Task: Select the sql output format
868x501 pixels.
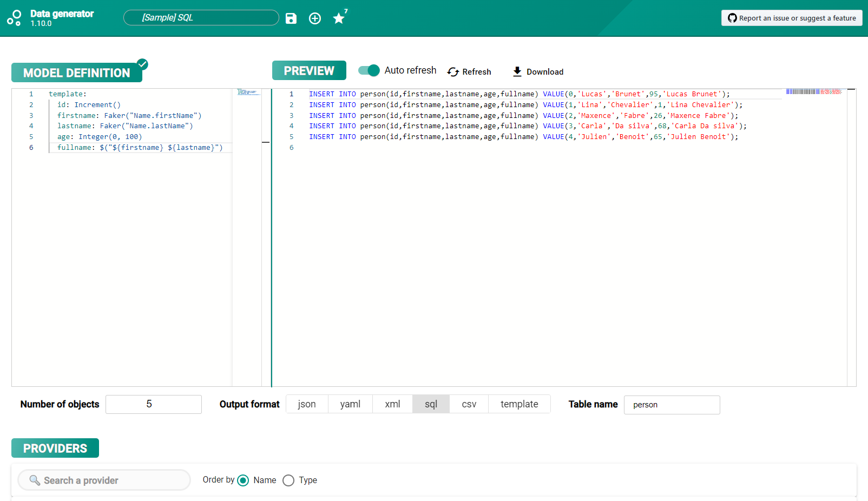Action: (431, 404)
